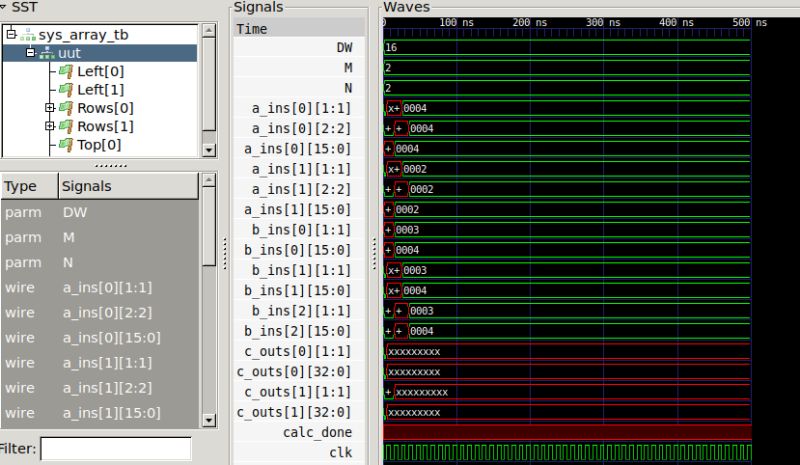Click the Left[0] generate block icon
Viewport: 800px width, 465px height.
pos(66,71)
